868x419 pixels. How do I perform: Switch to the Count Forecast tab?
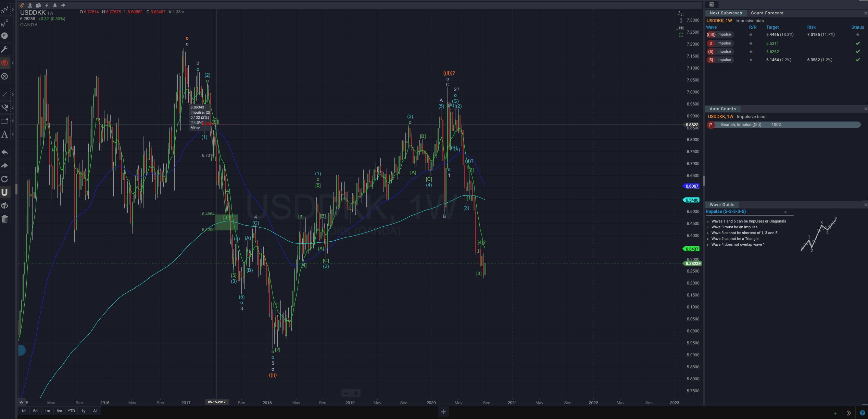click(767, 13)
